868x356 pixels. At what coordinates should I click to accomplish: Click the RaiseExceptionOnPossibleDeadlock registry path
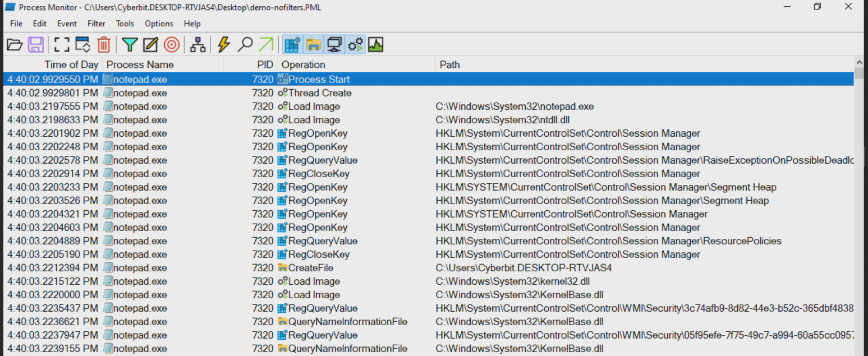tap(645, 160)
